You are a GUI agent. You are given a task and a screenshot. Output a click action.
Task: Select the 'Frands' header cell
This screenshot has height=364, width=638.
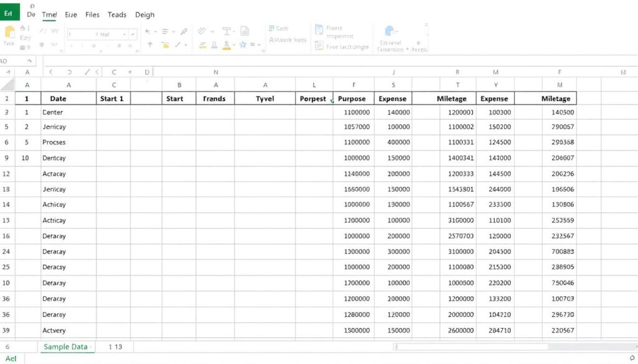click(x=215, y=98)
